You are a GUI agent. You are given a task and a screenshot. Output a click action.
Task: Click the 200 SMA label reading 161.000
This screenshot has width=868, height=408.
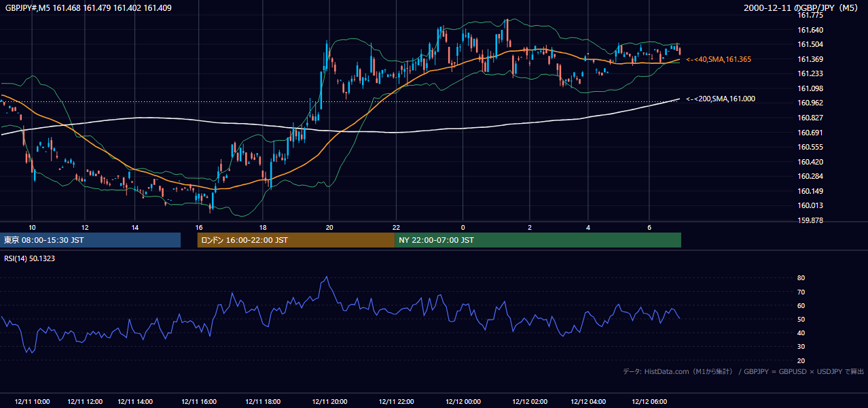[721, 99]
